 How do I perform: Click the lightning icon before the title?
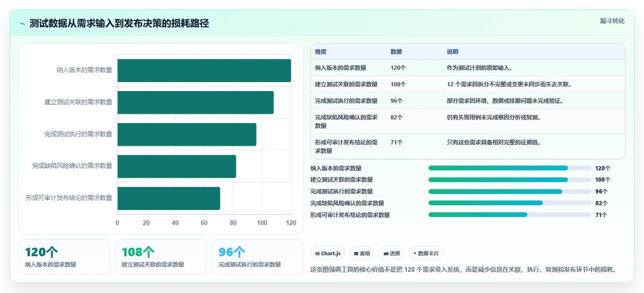coord(23,24)
